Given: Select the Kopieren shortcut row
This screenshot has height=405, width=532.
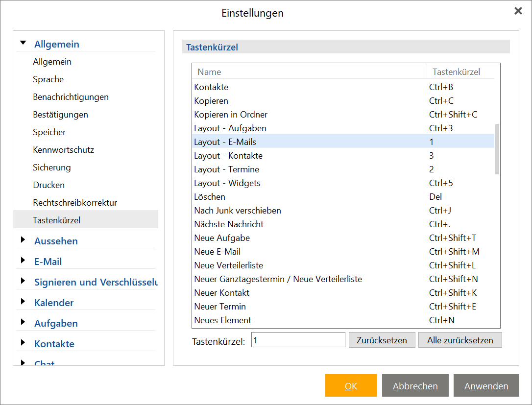Looking at the screenshot, I should [x=343, y=101].
